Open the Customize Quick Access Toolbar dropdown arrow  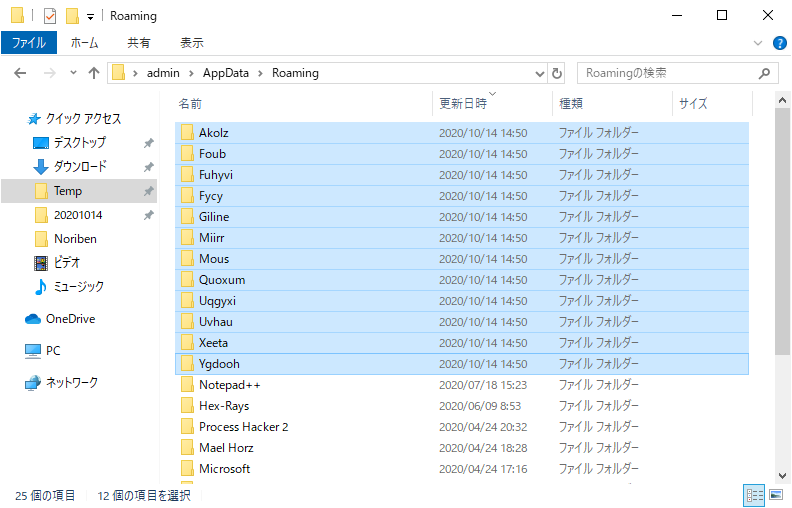(90, 17)
